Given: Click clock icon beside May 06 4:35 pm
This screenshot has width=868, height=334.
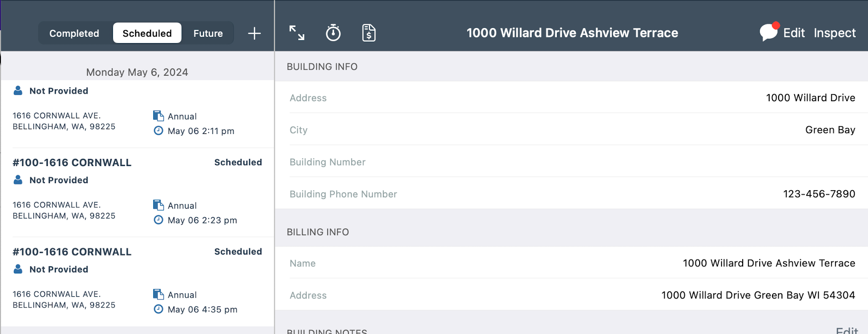Looking at the screenshot, I should (x=158, y=309).
